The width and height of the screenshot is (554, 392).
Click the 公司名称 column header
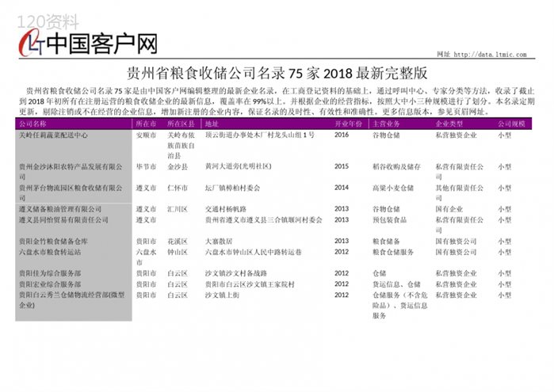coord(32,124)
